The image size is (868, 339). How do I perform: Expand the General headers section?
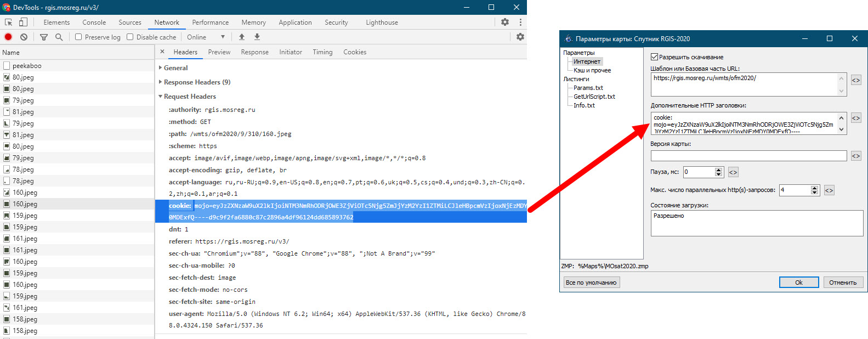[175, 68]
